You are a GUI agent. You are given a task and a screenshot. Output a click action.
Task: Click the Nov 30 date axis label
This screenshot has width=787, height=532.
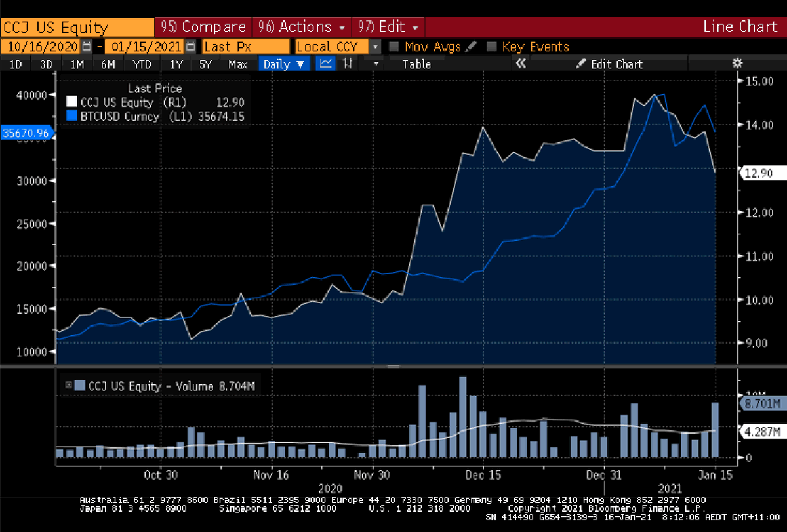[372, 474]
